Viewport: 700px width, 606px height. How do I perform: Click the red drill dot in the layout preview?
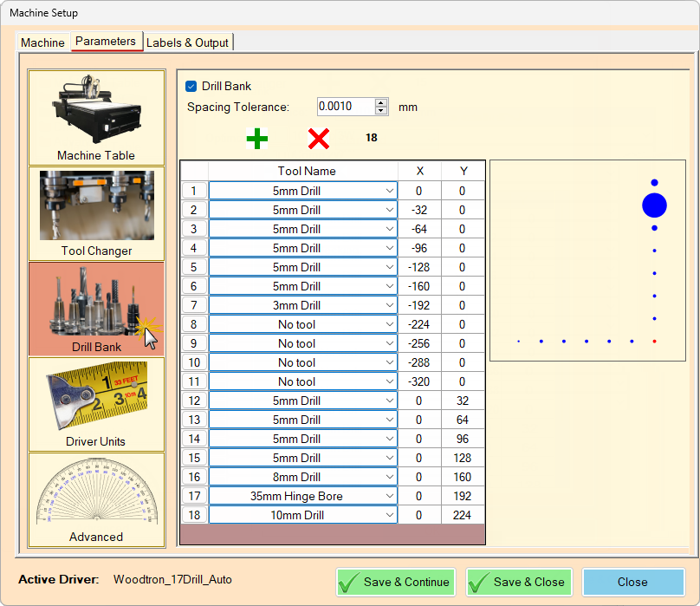652,342
